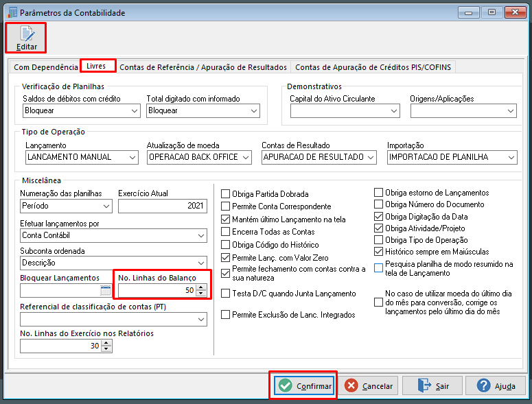Open calendar picker in Bloquear Lançamentos
This screenshot has width=532, height=404.
[x=106, y=290]
